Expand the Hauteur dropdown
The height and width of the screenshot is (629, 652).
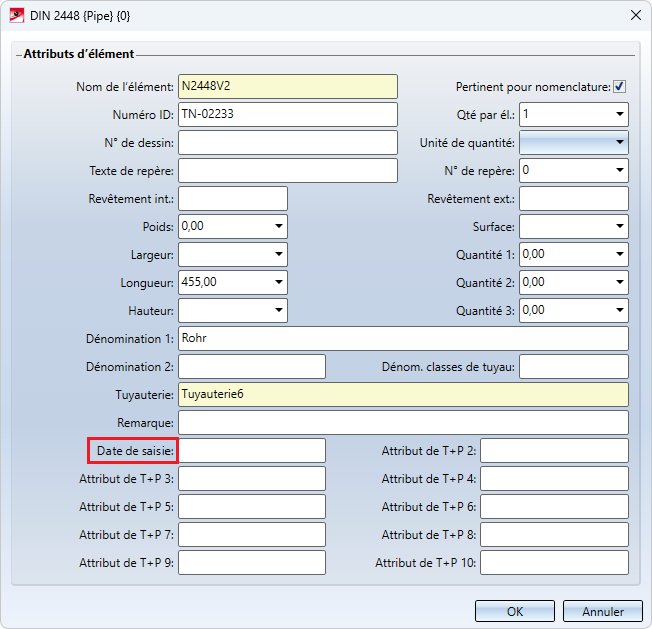coord(278,311)
